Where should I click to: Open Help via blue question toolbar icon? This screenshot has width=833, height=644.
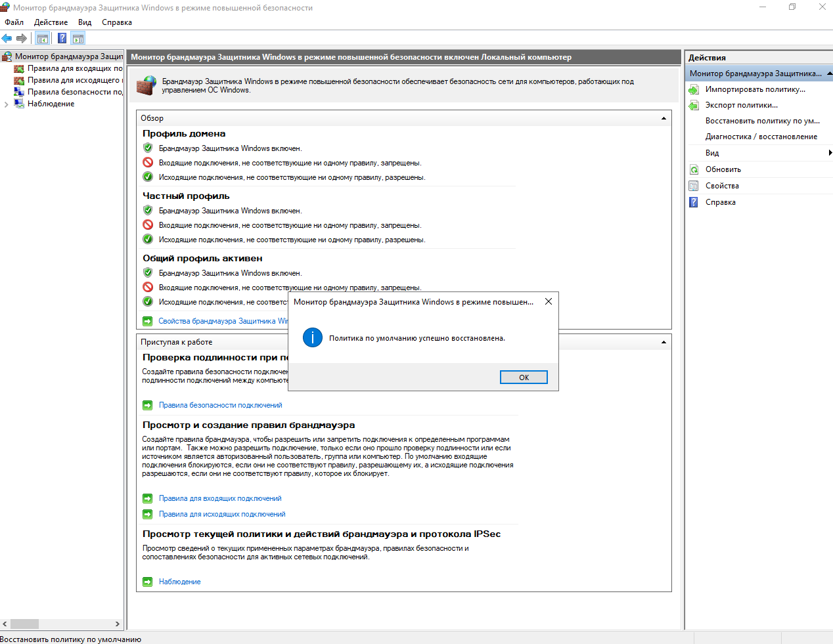[62, 38]
